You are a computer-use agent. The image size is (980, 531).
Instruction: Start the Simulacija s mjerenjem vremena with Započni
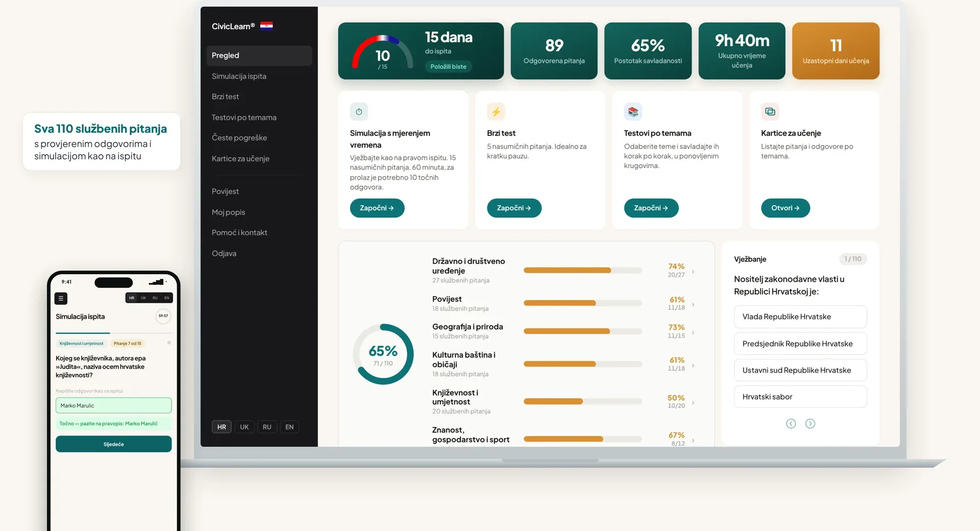tap(377, 208)
